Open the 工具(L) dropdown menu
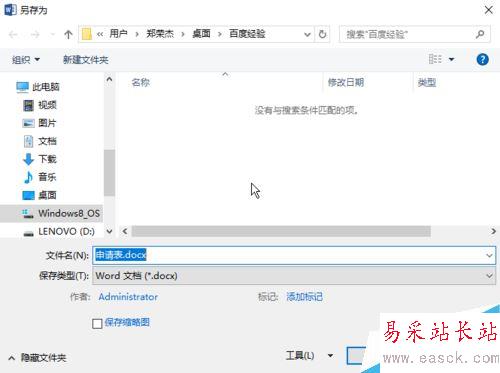The width and height of the screenshot is (500, 373). [x=309, y=356]
